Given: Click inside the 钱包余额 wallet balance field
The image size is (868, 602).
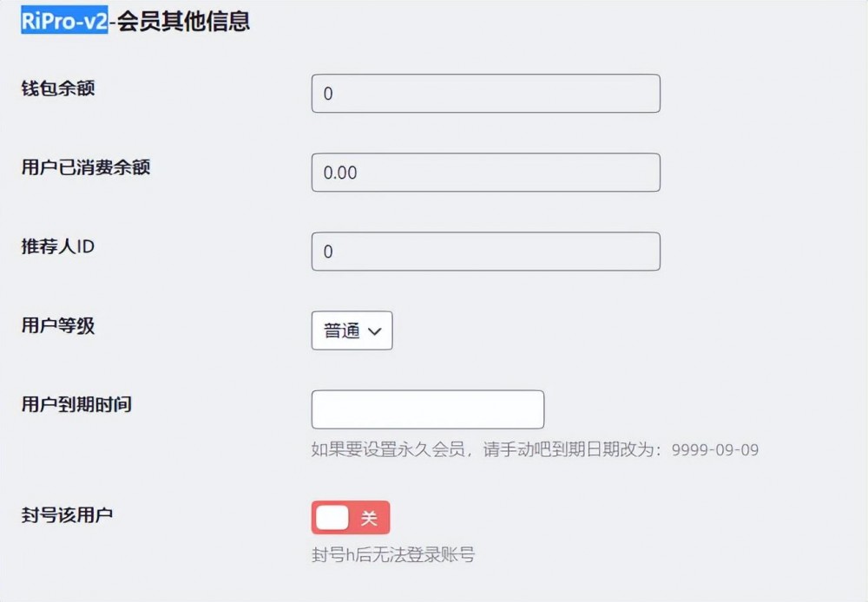Looking at the screenshot, I should coord(485,93).
